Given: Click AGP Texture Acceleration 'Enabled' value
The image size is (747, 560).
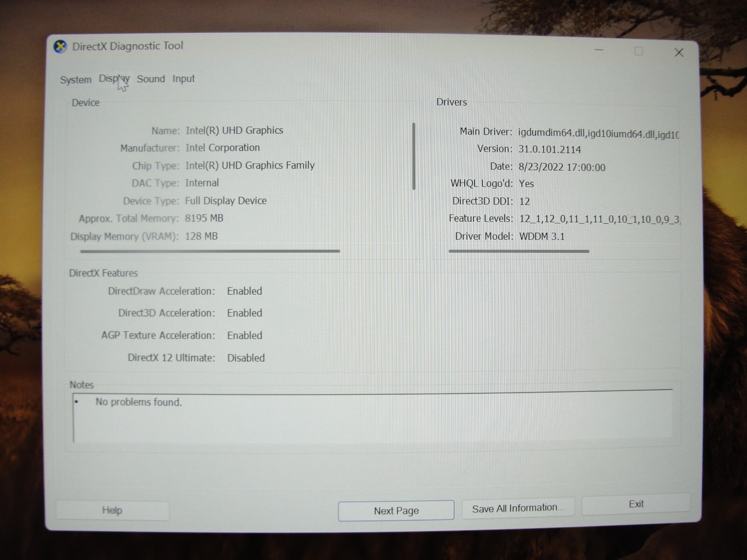Looking at the screenshot, I should coord(245,336).
